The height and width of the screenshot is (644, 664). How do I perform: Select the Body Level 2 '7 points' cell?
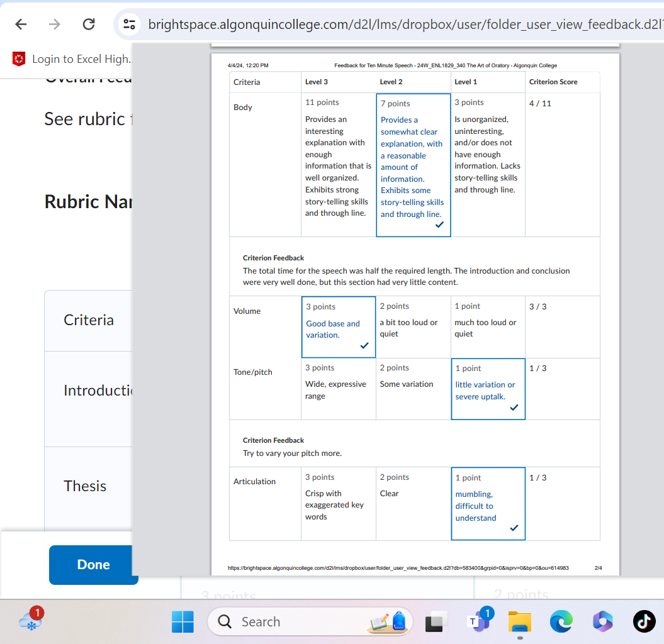(414, 165)
